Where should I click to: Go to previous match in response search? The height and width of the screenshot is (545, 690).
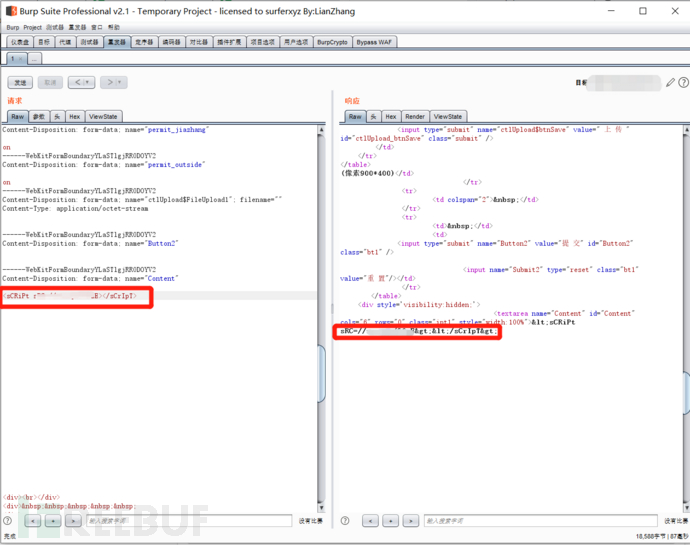point(370,521)
